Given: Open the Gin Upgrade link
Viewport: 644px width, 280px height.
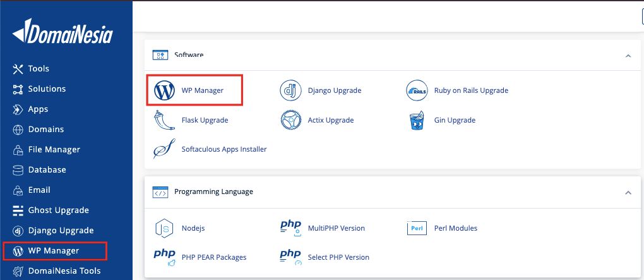Looking at the screenshot, I should point(455,121).
